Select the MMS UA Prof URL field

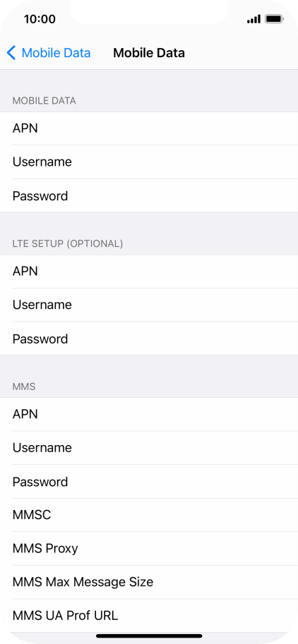(x=149, y=615)
